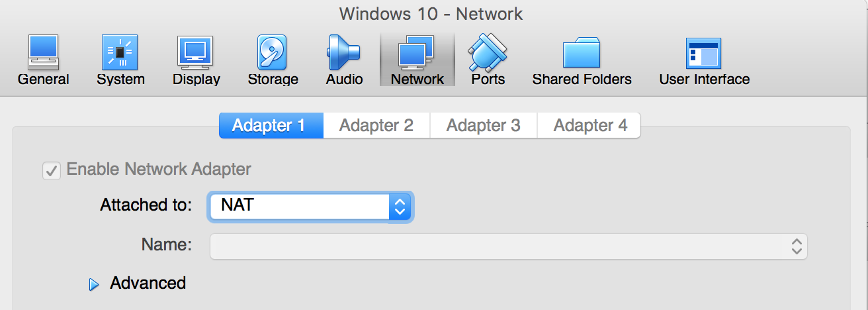Toggle the Enable Network Adapter checkbox

point(52,170)
